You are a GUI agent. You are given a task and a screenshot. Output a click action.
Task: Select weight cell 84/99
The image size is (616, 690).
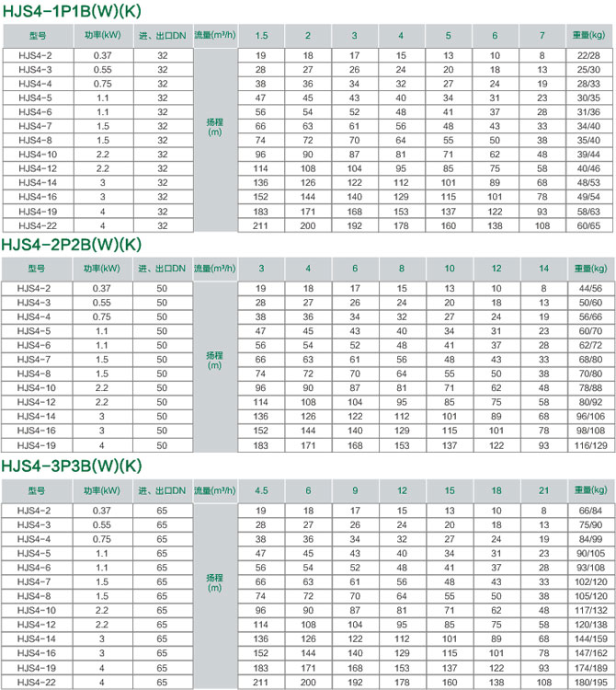[590, 538]
